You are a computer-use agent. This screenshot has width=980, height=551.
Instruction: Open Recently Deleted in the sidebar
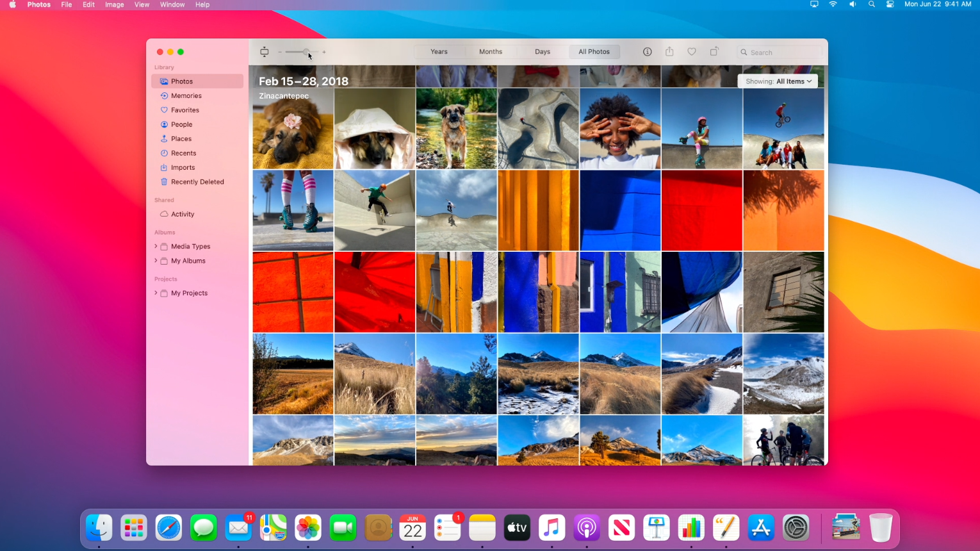(x=197, y=182)
